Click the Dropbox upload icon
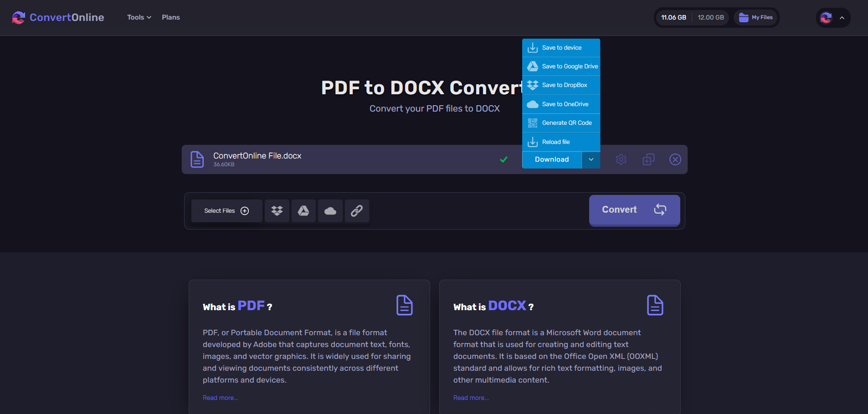This screenshot has width=868, height=414. [x=277, y=211]
